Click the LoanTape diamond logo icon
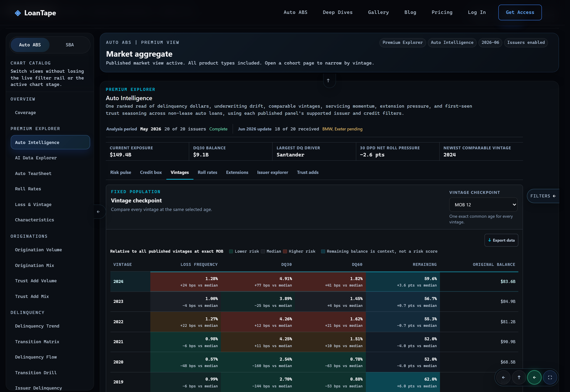The image size is (570, 392). [x=18, y=13]
